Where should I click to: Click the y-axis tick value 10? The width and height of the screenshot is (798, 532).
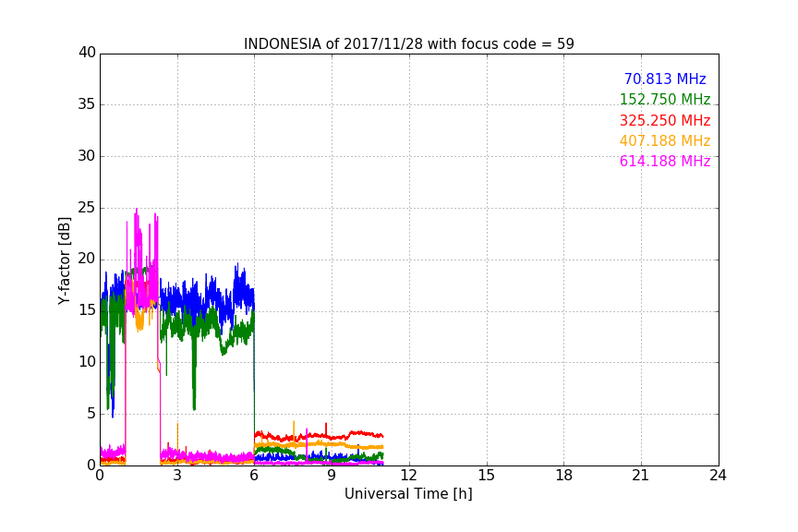coord(87,362)
